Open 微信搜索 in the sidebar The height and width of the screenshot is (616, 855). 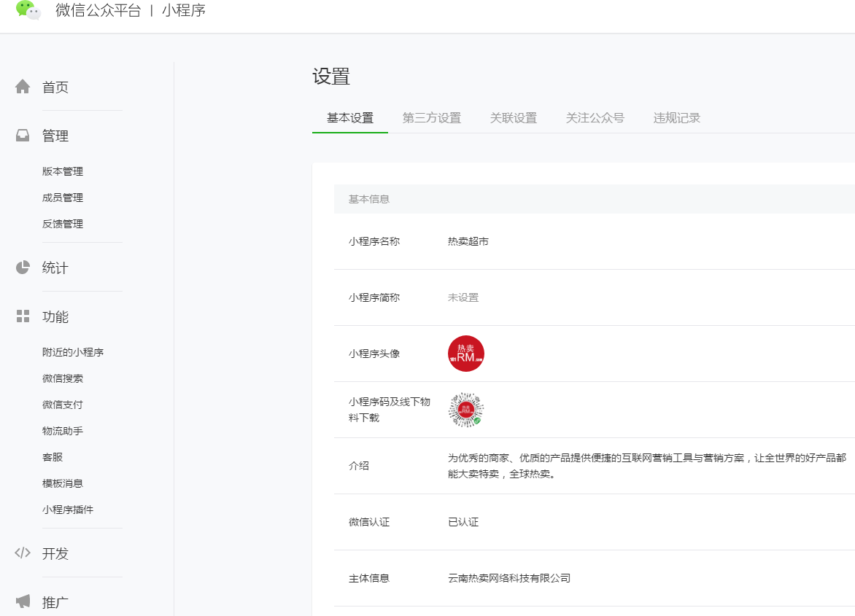63,378
